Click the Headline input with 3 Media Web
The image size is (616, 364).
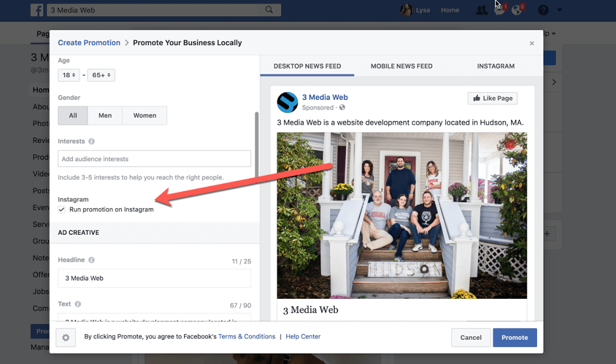[x=155, y=278]
